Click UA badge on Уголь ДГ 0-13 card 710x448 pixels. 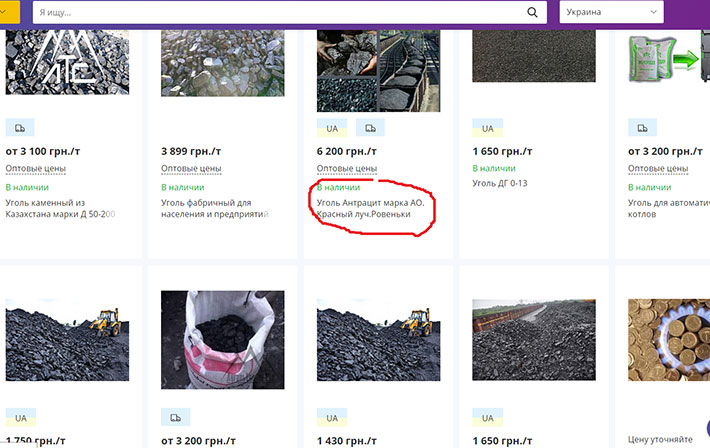pyautogui.click(x=488, y=128)
